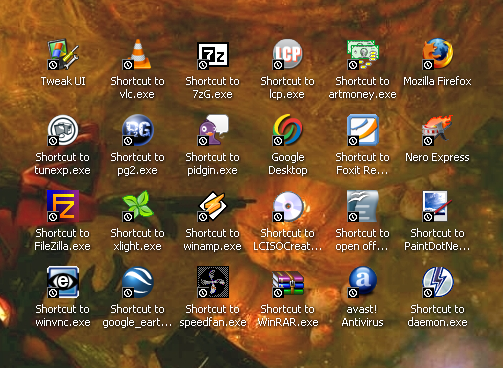Click the 'Shortcut to pidgin.exe' label
Viewport: 503px width, 368px height.
point(212,164)
